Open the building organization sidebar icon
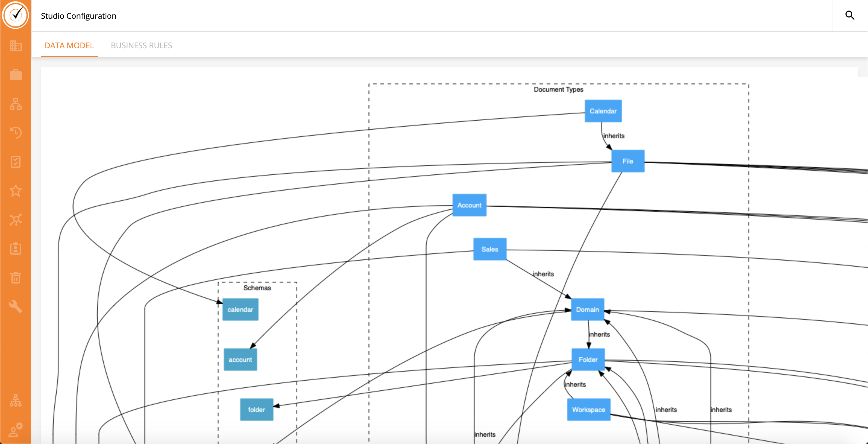The height and width of the screenshot is (444, 868). [x=15, y=46]
